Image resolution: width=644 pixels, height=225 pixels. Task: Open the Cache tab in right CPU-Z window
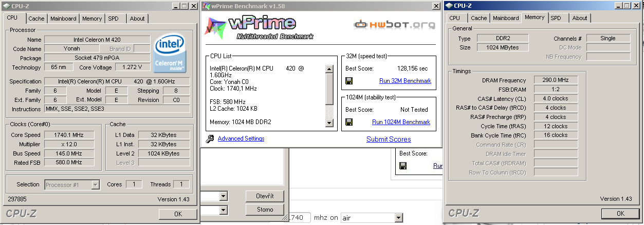pos(479,18)
